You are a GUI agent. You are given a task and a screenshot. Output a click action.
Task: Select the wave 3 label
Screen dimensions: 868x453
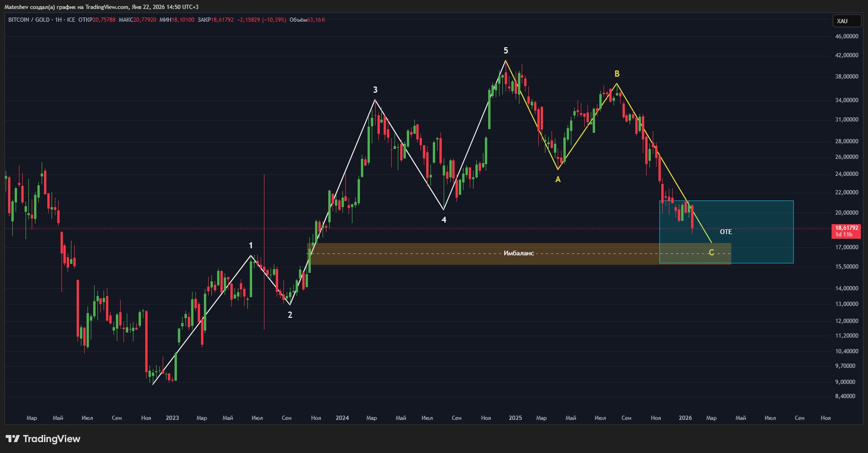375,90
